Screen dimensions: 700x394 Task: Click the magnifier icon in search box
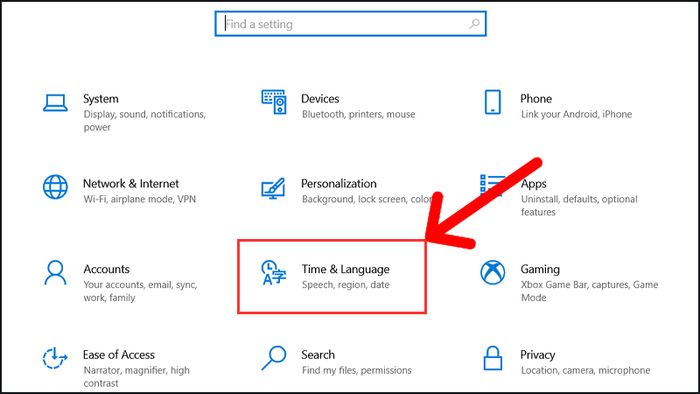pos(474,24)
